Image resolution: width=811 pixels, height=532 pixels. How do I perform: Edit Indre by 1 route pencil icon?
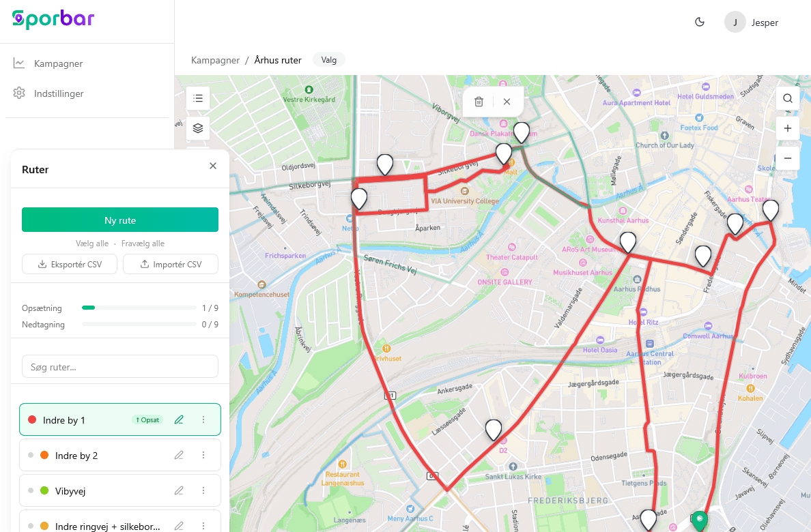coord(179,420)
